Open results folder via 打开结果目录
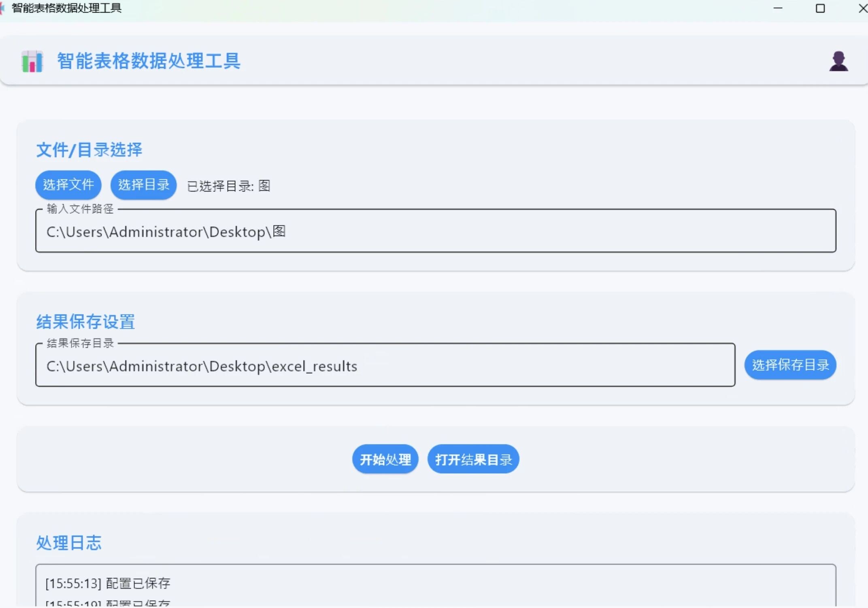This screenshot has height=608, width=868. [473, 459]
